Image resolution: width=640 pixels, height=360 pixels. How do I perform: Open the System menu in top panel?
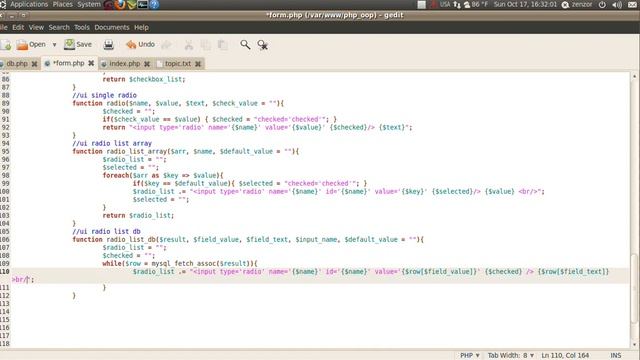(x=89, y=4)
